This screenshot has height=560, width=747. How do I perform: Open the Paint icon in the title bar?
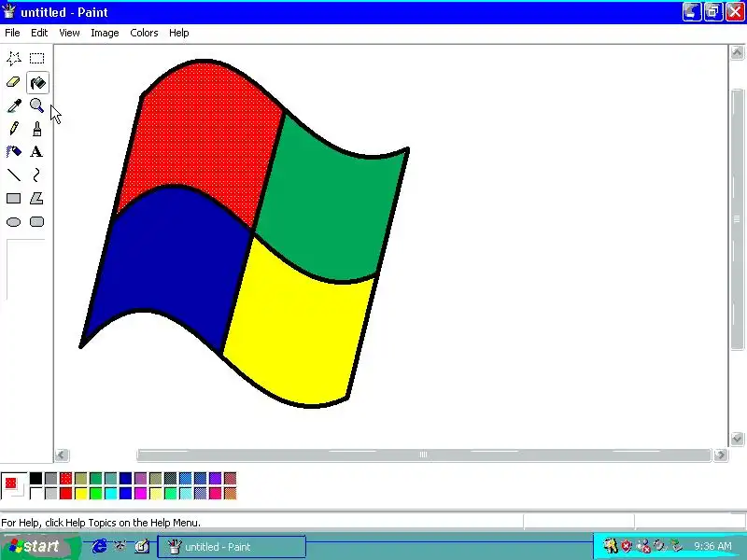click(x=9, y=11)
